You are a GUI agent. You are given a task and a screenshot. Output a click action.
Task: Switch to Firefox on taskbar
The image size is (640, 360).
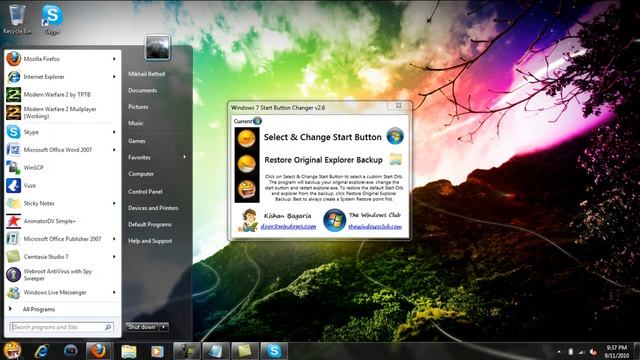[98, 351]
